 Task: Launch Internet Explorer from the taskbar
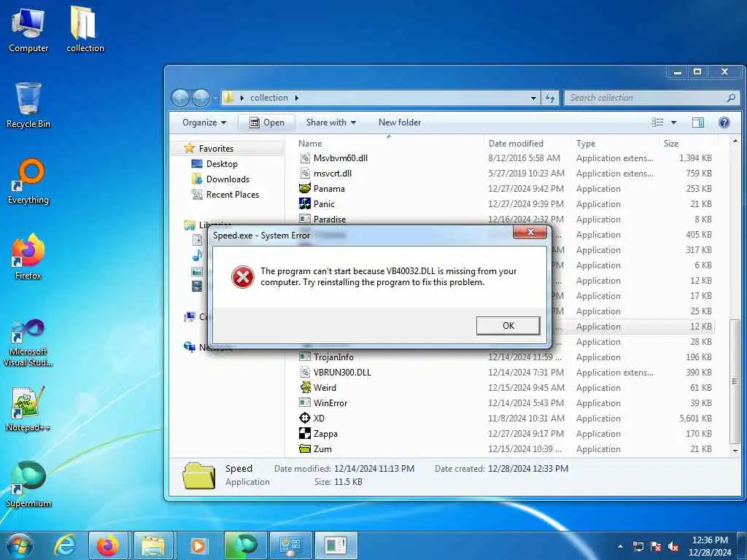[64, 545]
